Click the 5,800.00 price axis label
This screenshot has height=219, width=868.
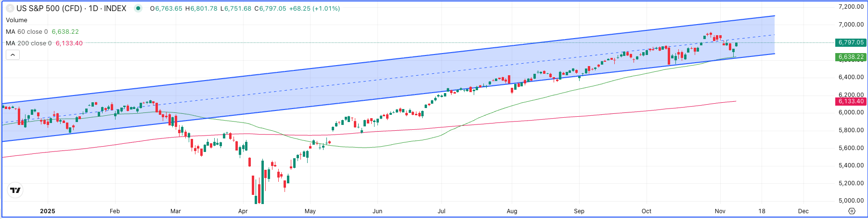click(x=851, y=130)
